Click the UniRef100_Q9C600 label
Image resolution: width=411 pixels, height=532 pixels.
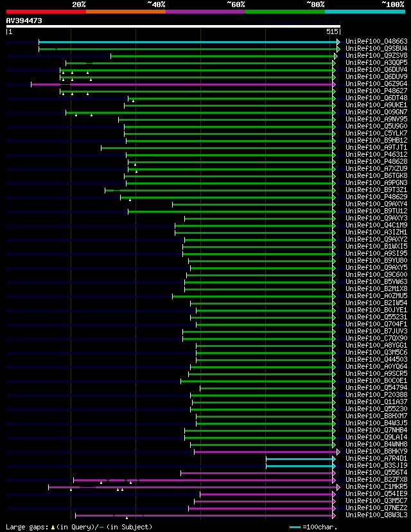click(x=376, y=274)
